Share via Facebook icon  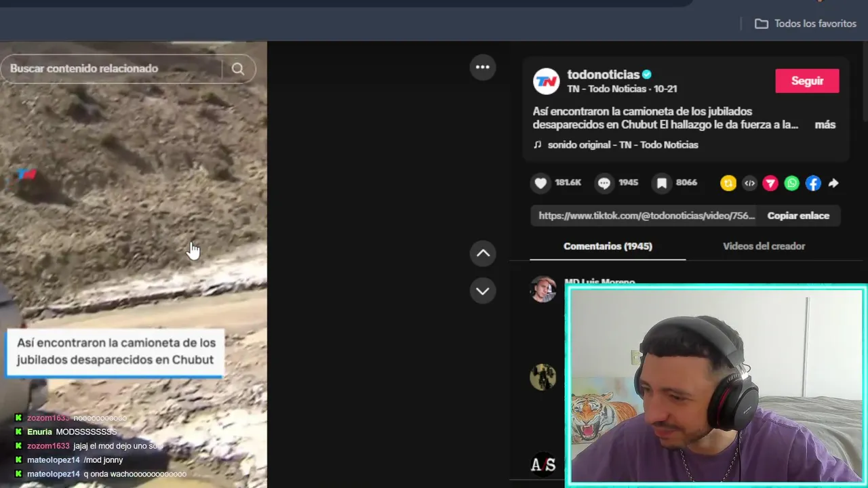(813, 183)
